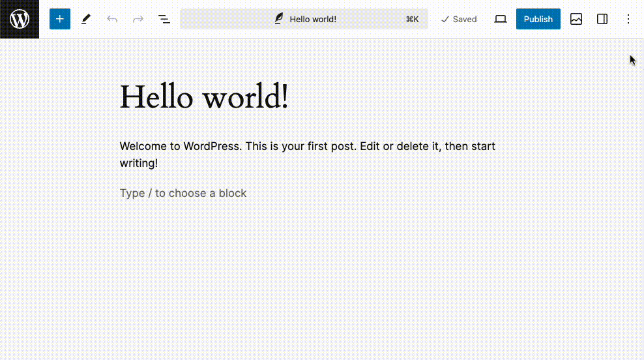Click the Redo arrow in toolbar

coord(138,19)
